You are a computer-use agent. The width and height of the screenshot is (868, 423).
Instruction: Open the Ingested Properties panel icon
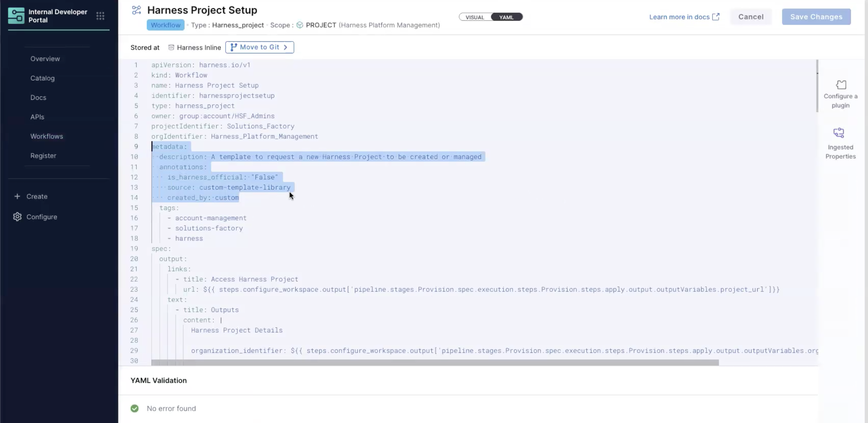(839, 133)
